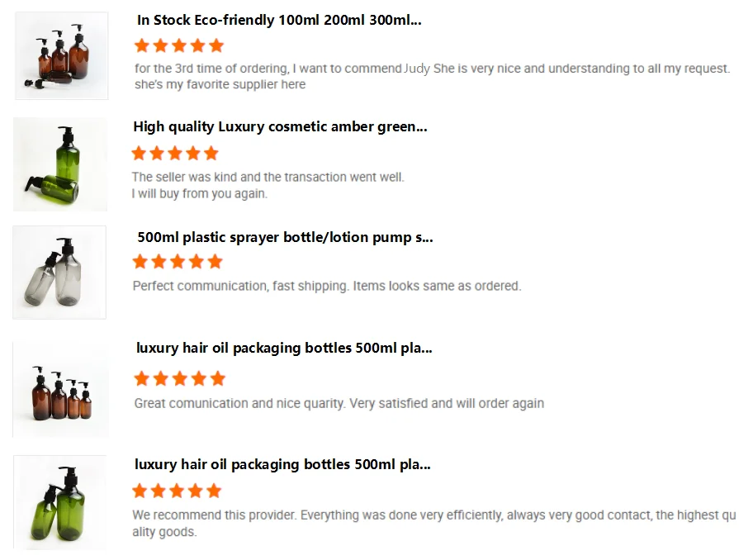
Task: Click the 'Perfect communication, fast shipping' review text
Action: point(327,287)
